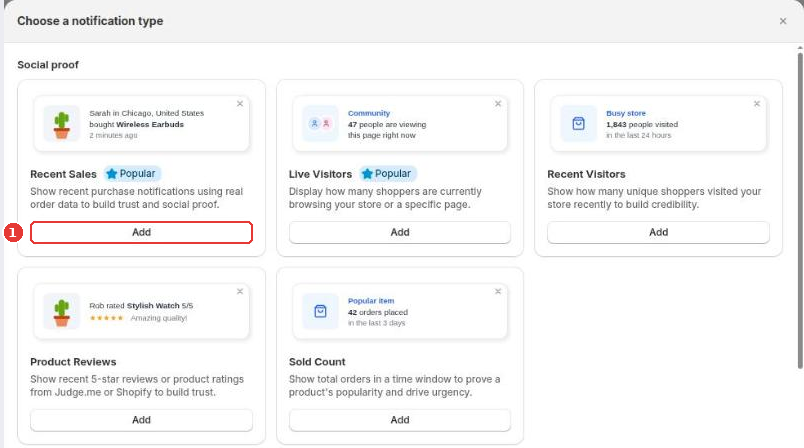Click the Community link text

[x=369, y=113]
